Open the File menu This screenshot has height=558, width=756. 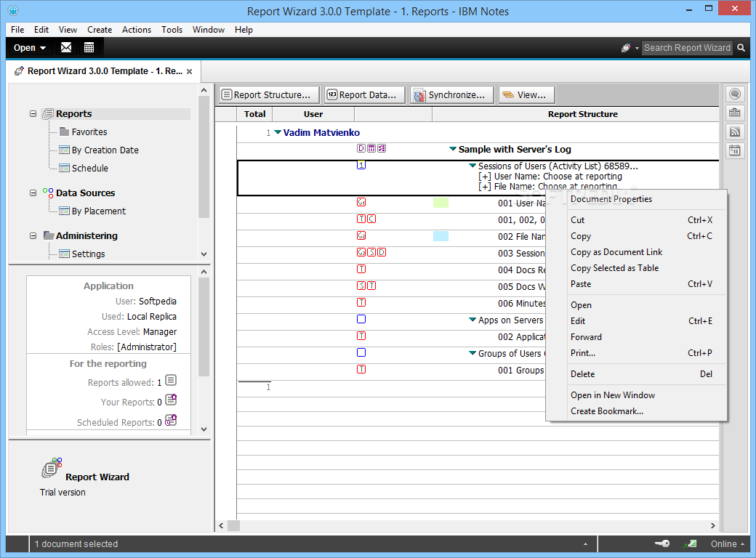click(x=17, y=29)
